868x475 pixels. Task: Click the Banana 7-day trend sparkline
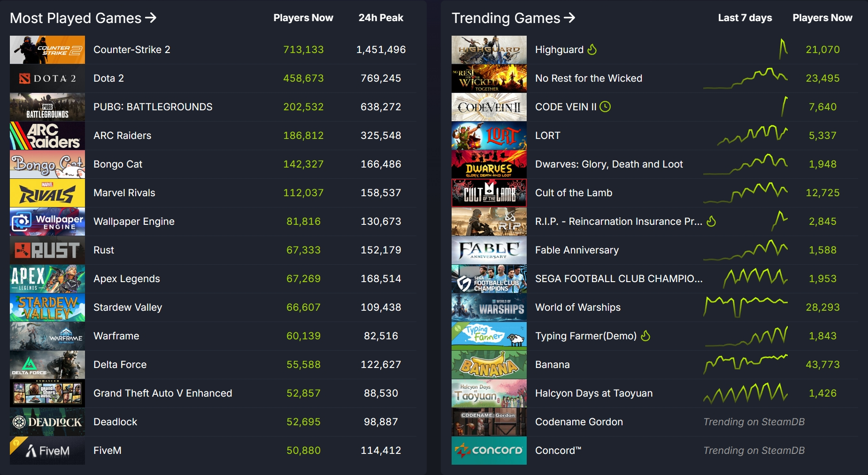click(x=745, y=364)
